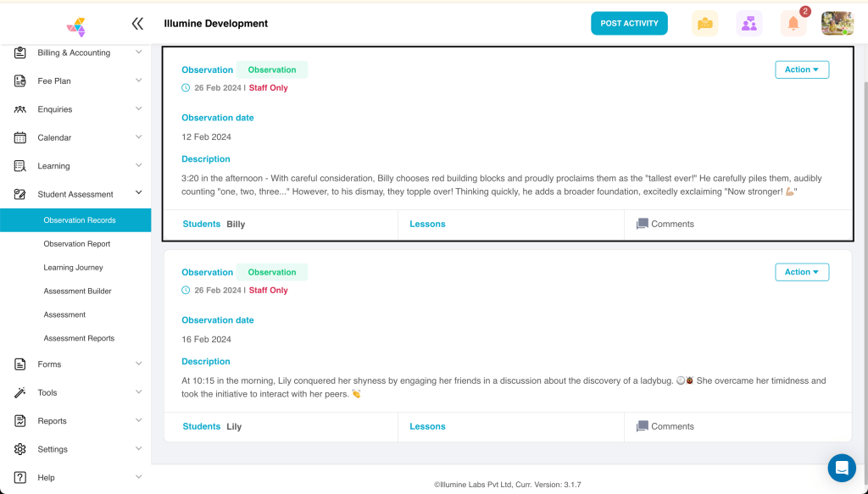Screen dimensions: 868x494
Task: Click Students link in Billy's card
Action: pos(202,224)
